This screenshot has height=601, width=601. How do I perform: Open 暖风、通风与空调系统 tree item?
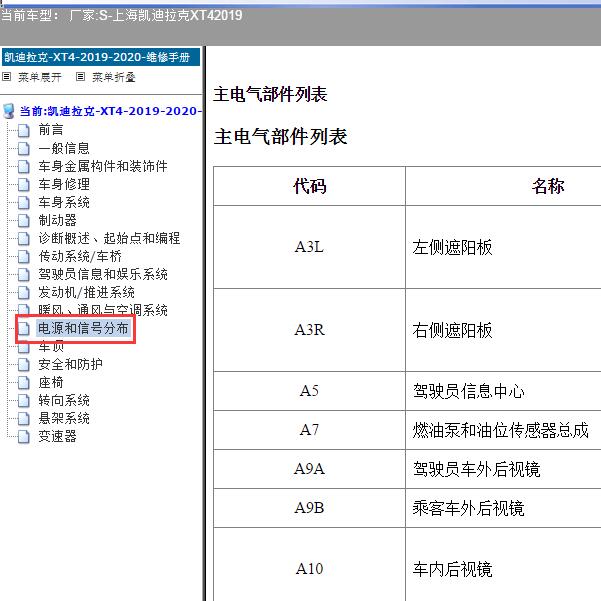(103, 309)
